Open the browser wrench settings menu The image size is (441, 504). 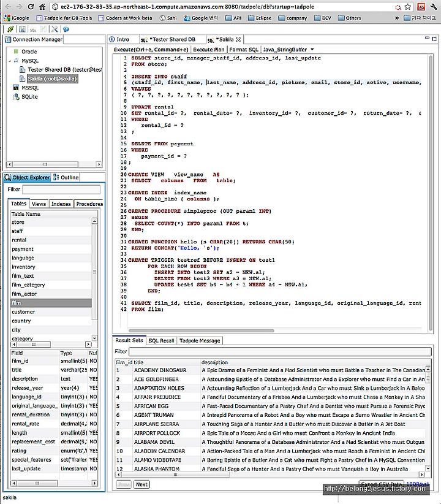click(x=434, y=7)
